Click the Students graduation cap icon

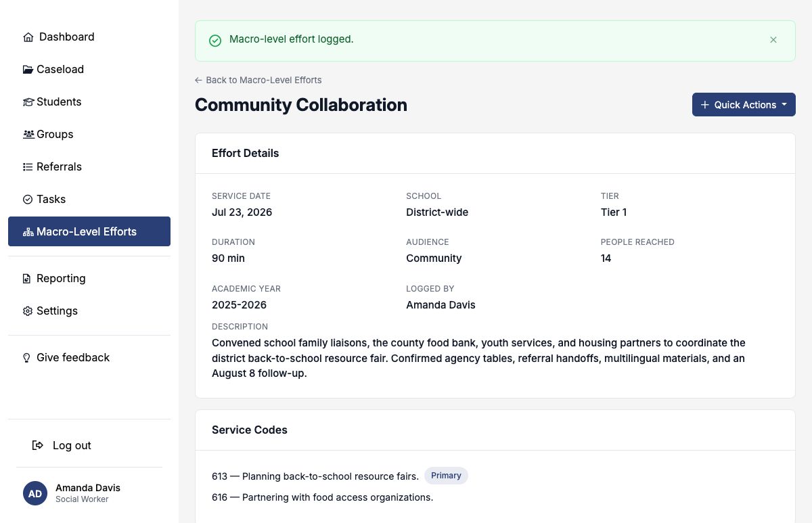[x=28, y=102]
